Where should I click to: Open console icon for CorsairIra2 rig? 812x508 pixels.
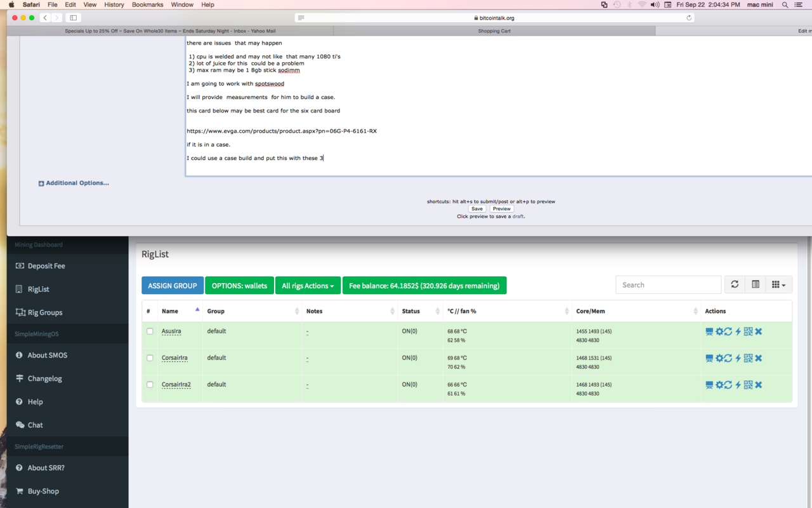(709, 385)
